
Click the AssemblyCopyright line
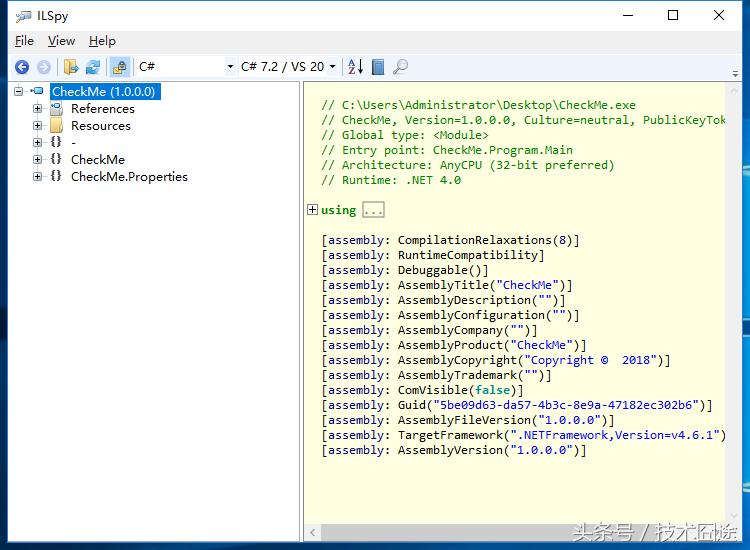[496, 360]
